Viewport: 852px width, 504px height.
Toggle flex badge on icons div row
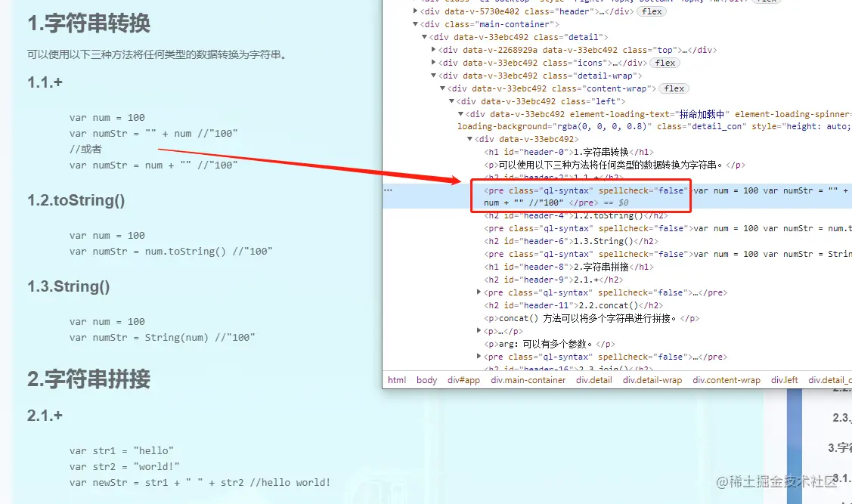(x=665, y=63)
